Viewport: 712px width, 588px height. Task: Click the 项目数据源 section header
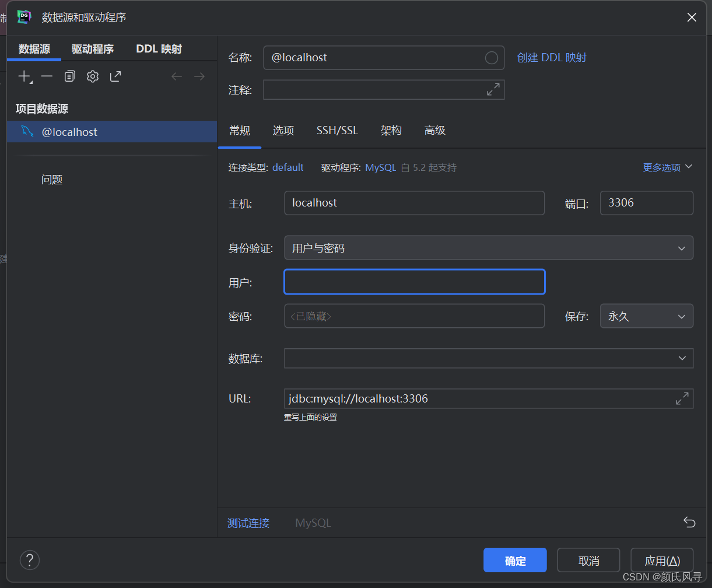pyautogui.click(x=43, y=109)
